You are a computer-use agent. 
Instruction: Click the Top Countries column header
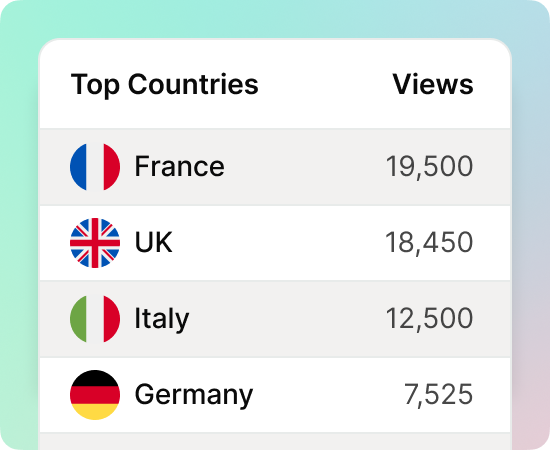click(165, 85)
